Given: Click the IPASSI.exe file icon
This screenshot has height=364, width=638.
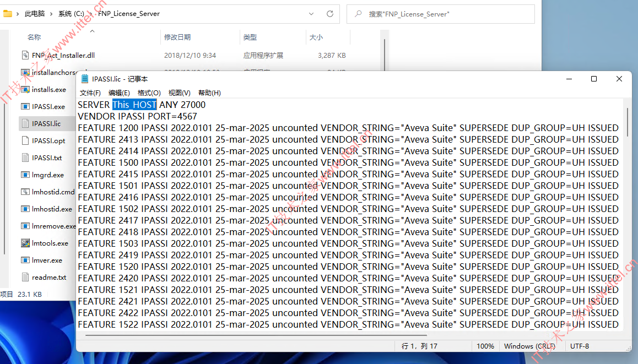Looking at the screenshot, I should pyautogui.click(x=25, y=106).
